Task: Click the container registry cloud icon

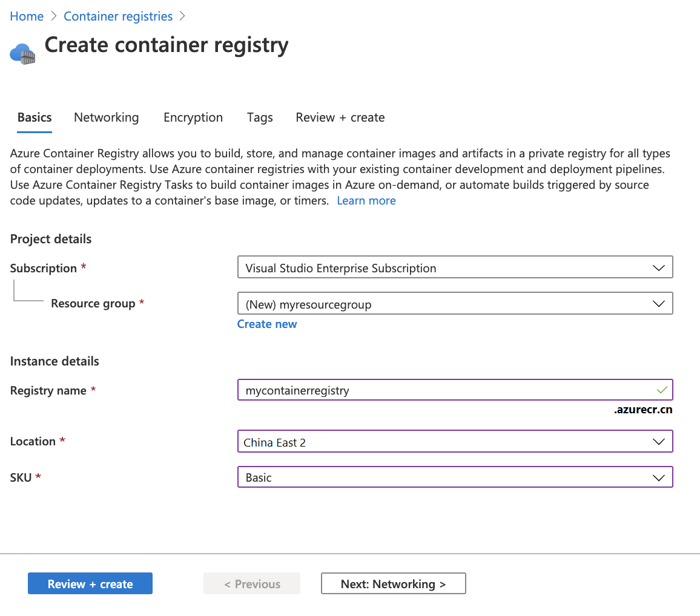Action: (x=22, y=53)
